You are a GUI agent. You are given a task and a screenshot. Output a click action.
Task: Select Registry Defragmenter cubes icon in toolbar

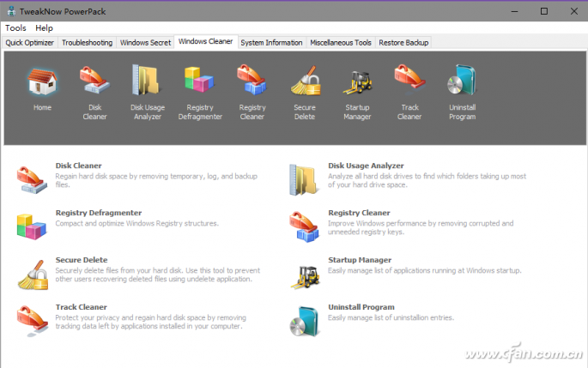pyautogui.click(x=199, y=80)
